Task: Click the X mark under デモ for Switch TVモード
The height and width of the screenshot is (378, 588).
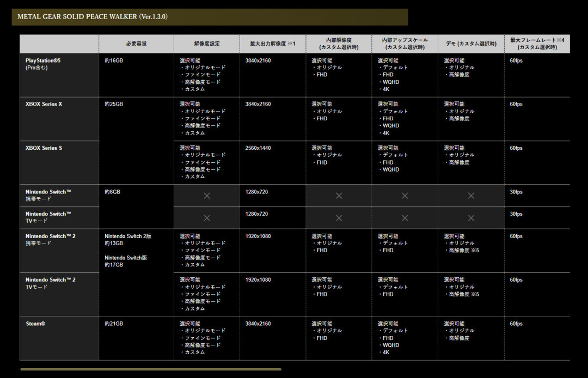Action: point(471,218)
